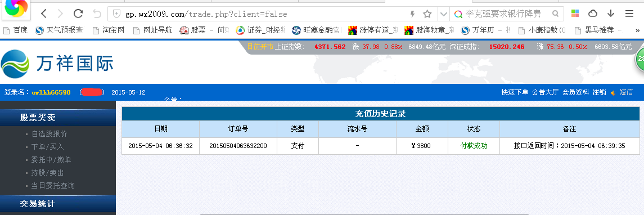The image size is (644, 215).
Task: Click the shield icon in the address bar
Action: (x=116, y=14)
